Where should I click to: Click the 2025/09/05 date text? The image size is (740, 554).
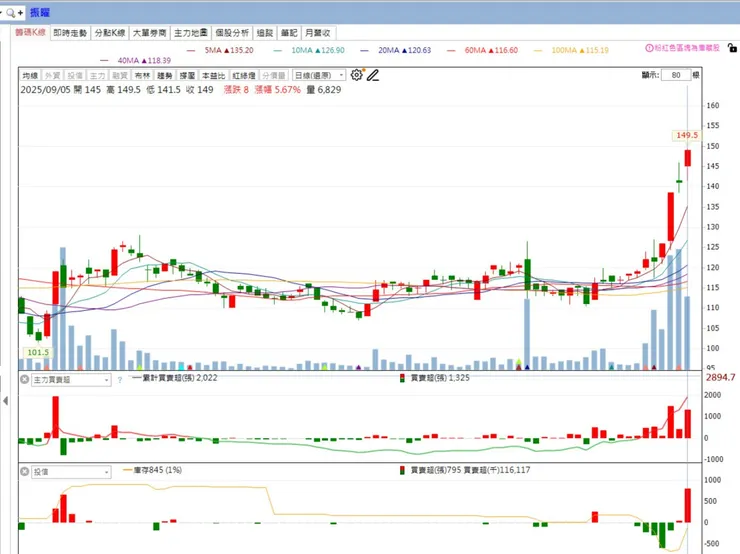click(x=45, y=90)
